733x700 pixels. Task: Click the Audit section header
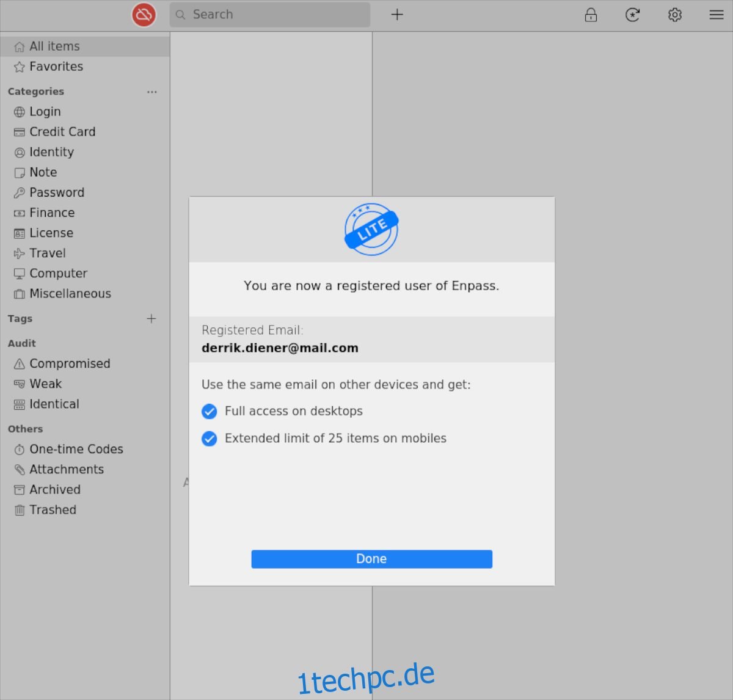22,343
